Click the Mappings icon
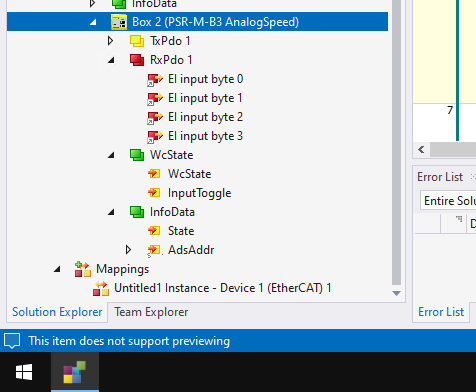 tap(83, 269)
